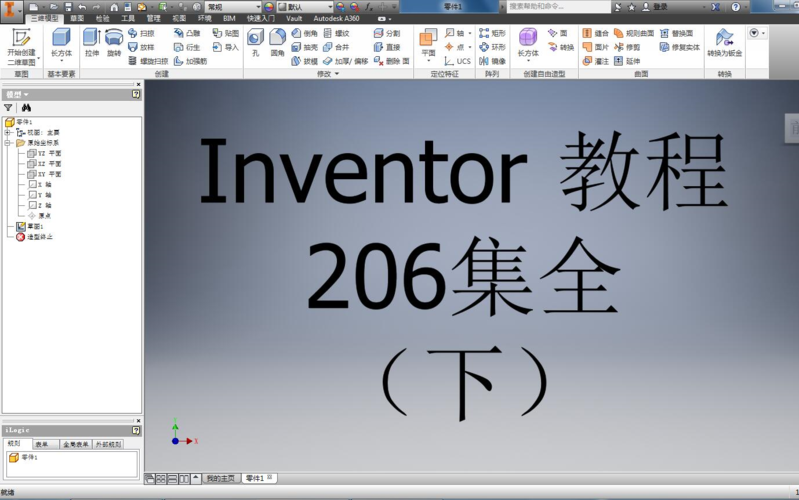Convert to Sheet Metal (转换为钣金)
Viewport: 799px width, 500px height.
[x=725, y=43]
